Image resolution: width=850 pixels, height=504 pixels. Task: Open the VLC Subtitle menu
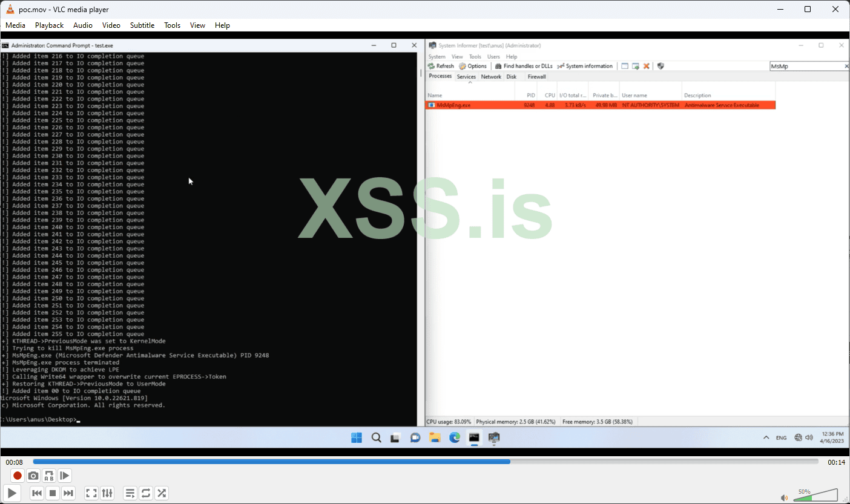coord(142,25)
